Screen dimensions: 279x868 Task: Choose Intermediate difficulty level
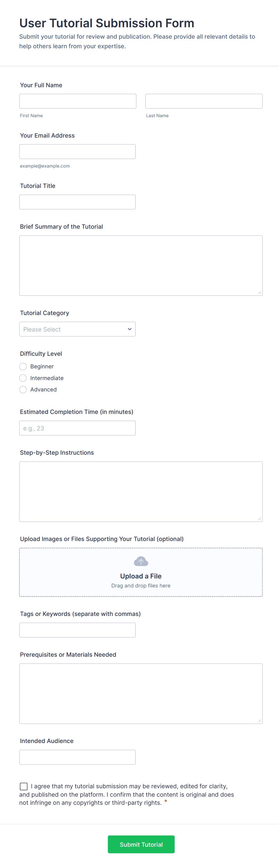23,378
